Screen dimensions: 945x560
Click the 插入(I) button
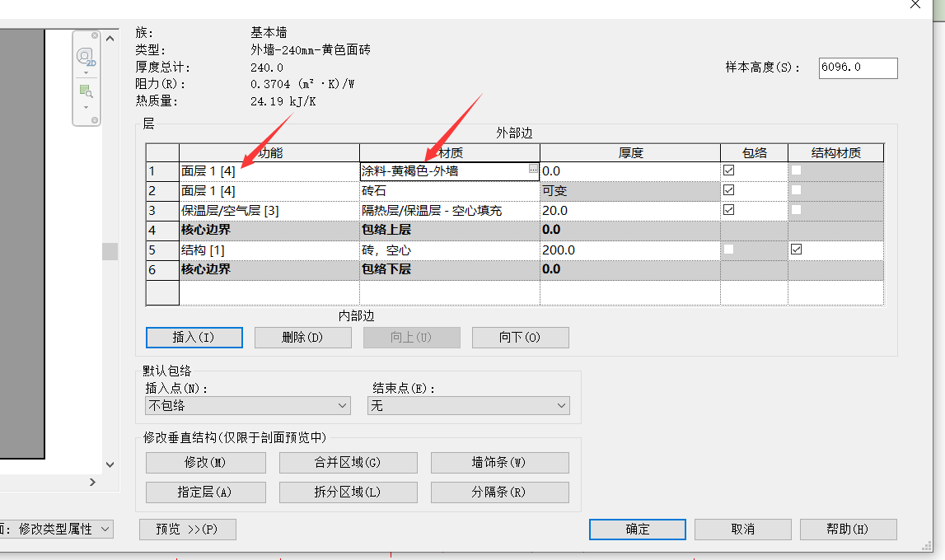point(194,338)
